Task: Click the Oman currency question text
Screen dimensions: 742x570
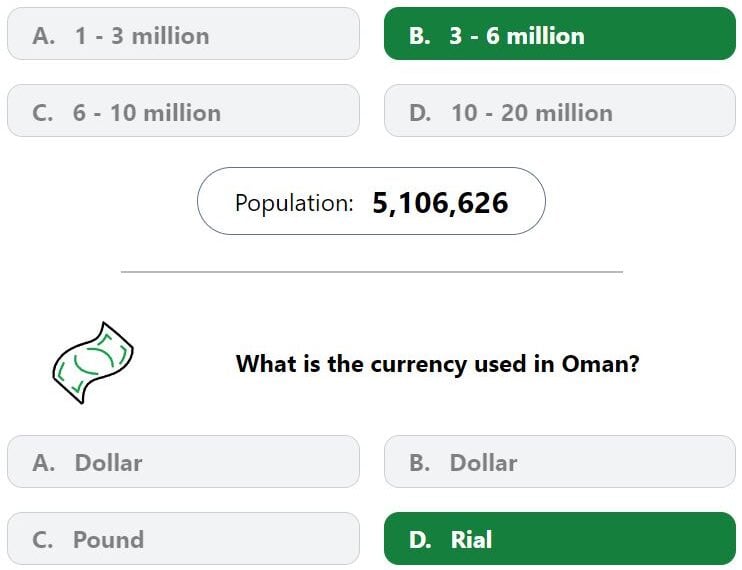Action: 438,364
